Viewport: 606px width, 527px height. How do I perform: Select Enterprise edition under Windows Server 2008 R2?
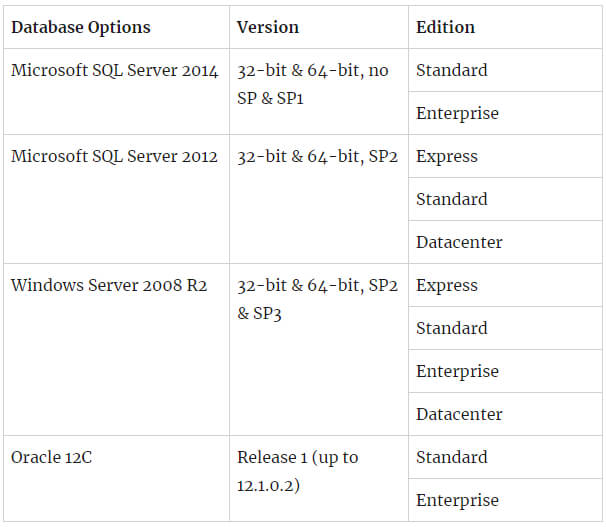point(505,371)
